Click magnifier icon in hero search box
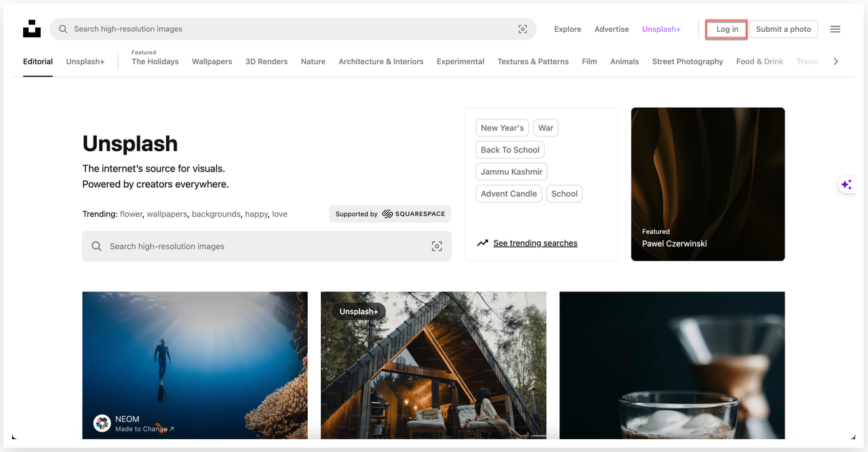 tap(96, 246)
